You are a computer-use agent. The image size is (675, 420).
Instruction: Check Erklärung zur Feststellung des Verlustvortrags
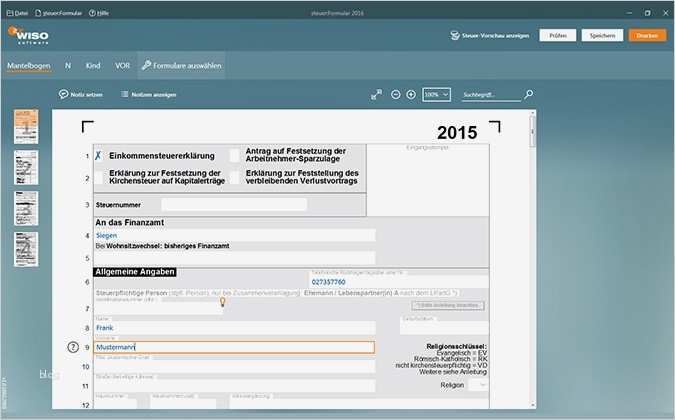point(235,177)
